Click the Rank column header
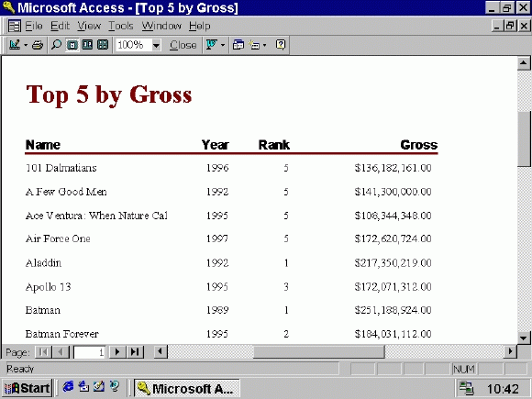 [x=274, y=145]
